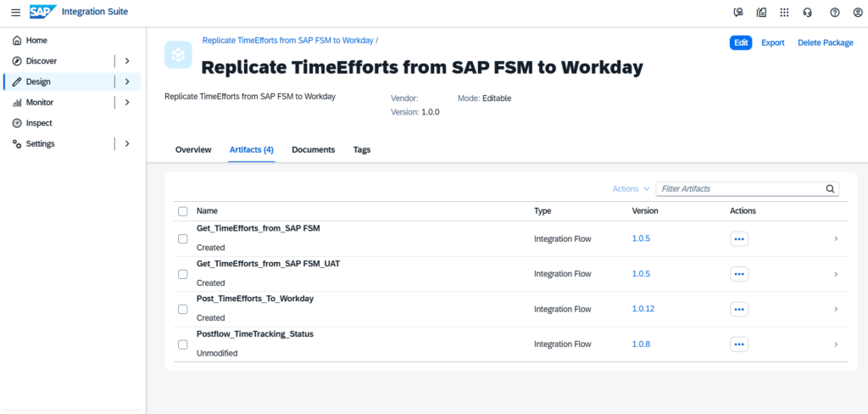Expand the Design submenu arrow
Viewport: 868px width, 414px height.
(127, 81)
